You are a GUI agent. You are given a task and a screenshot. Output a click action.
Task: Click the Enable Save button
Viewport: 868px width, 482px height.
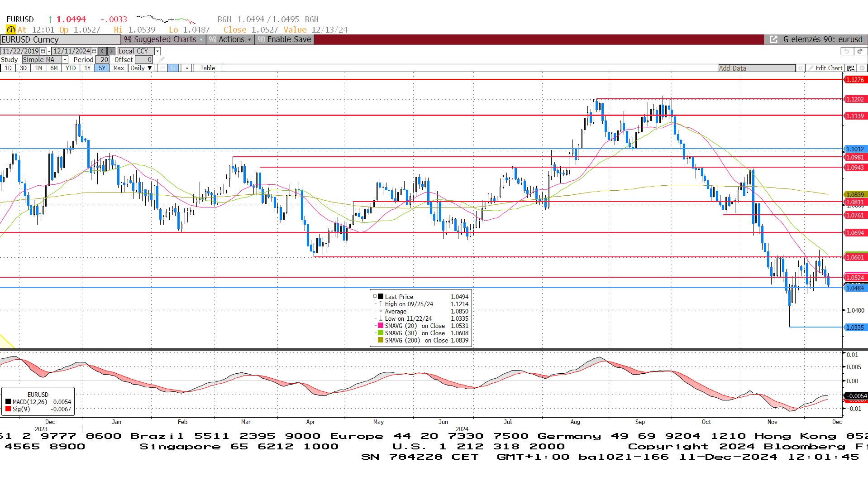[285, 39]
